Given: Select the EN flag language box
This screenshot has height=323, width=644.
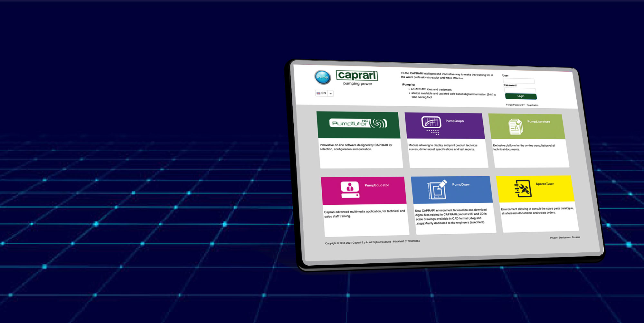Looking at the screenshot, I should click(321, 93).
